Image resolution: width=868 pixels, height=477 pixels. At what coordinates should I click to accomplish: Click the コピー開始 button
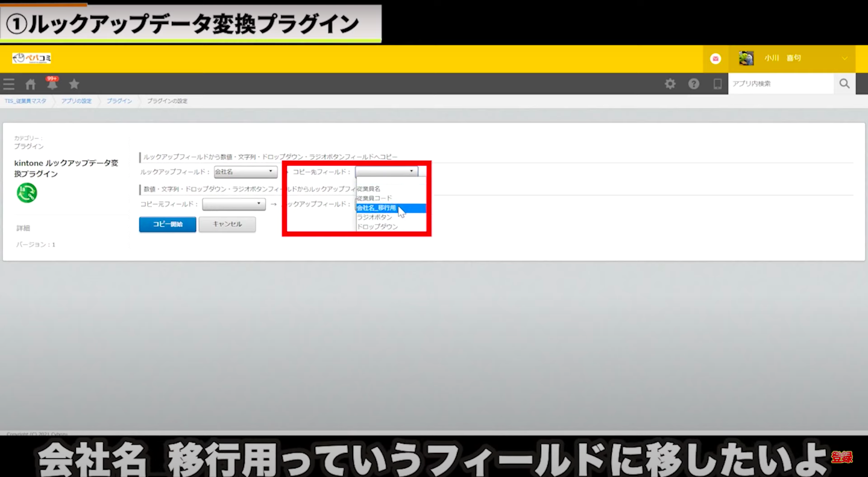coord(168,224)
